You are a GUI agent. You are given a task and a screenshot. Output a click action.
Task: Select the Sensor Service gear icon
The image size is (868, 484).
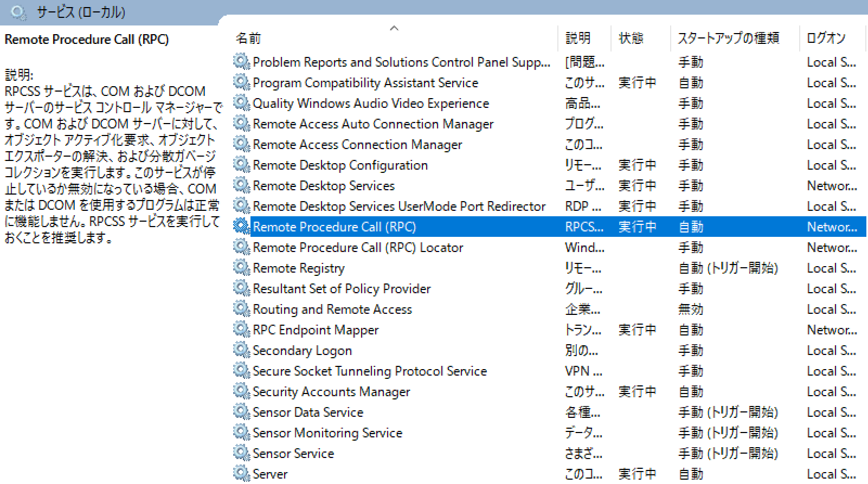point(241,453)
